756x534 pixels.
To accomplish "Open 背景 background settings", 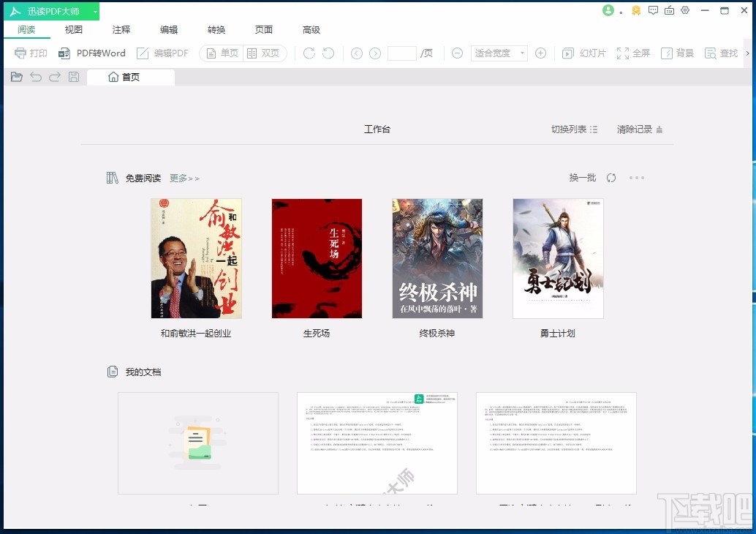I will [677, 53].
